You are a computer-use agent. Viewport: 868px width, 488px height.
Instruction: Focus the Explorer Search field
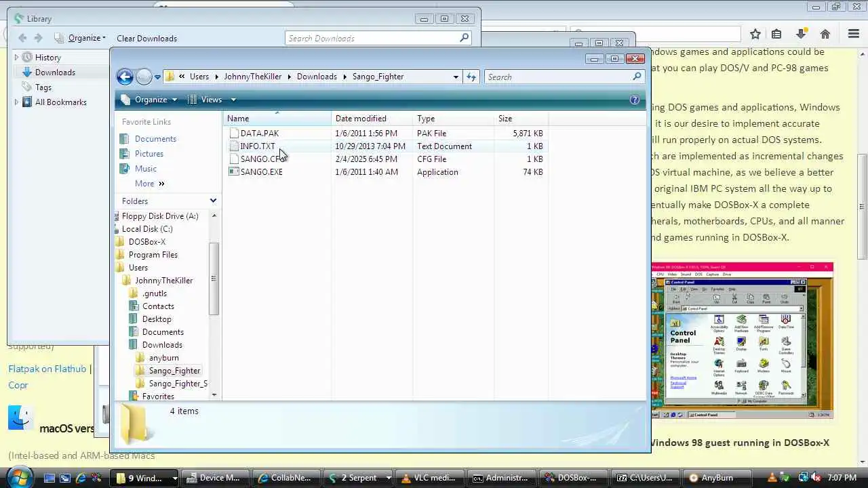coord(558,77)
